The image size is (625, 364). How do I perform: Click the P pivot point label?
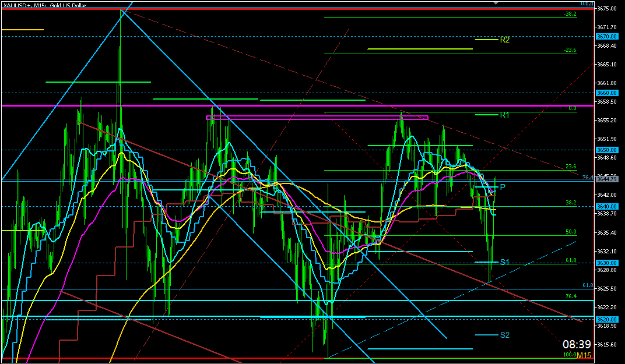click(502, 186)
